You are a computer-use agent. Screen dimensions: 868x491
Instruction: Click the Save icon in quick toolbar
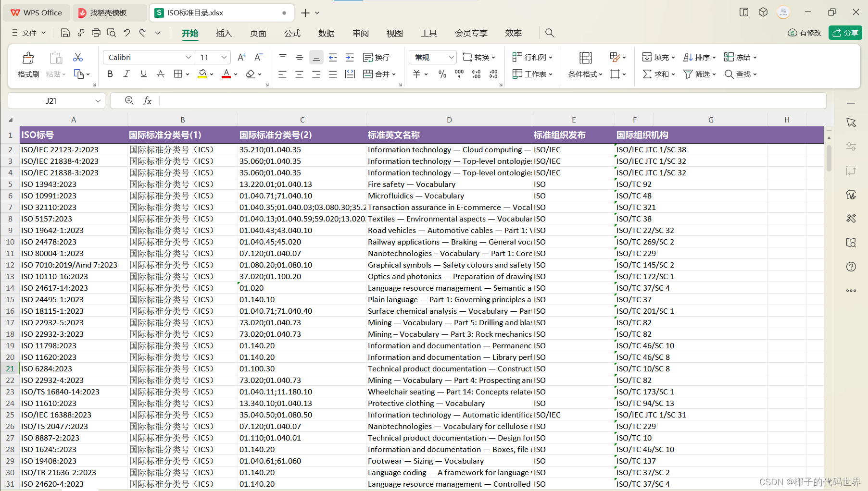point(65,33)
